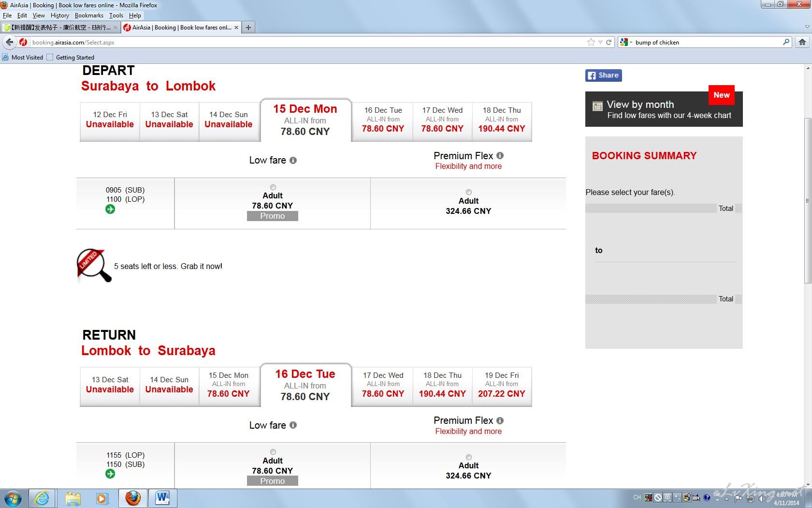This screenshot has width=812, height=508.
Task: Choose the 16 Dec Tue departure date tab
Action: pos(383,121)
